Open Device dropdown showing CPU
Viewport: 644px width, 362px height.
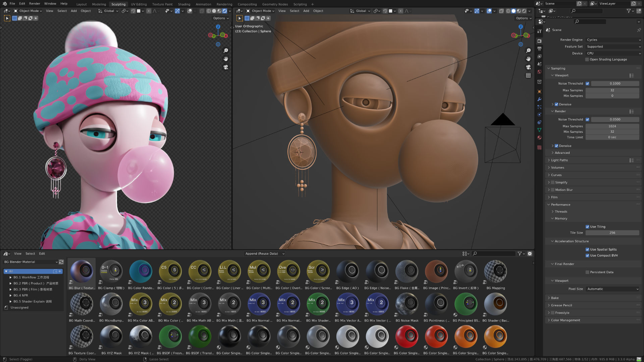coord(613,53)
